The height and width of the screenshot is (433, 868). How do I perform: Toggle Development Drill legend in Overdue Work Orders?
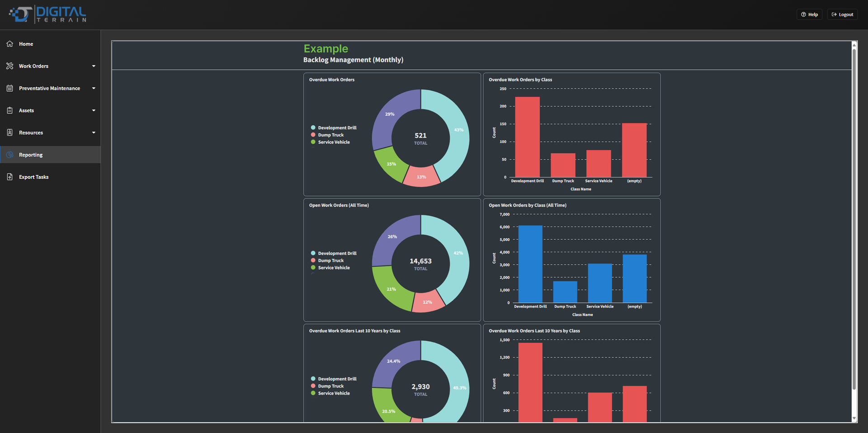(x=334, y=128)
